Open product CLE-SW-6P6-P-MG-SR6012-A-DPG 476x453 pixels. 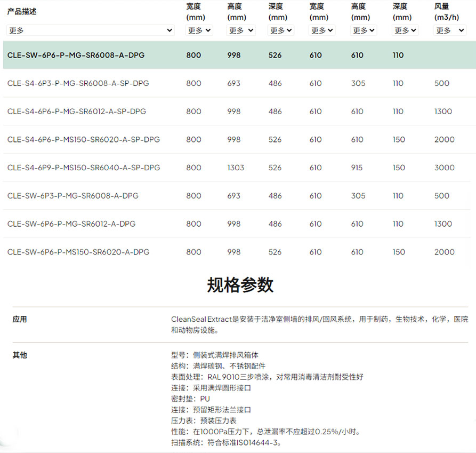tap(71, 224)
